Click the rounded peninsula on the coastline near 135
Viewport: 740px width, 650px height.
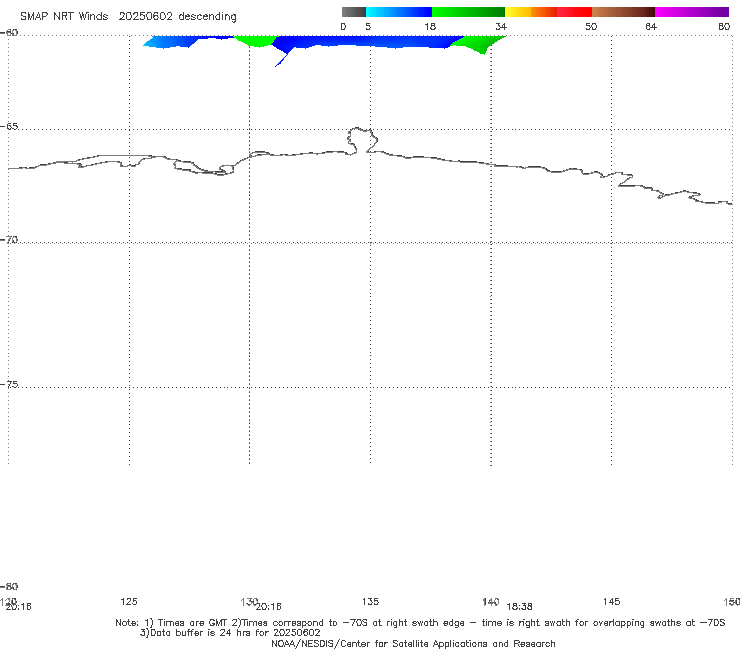pyautogui.click(x=362, y=140)
